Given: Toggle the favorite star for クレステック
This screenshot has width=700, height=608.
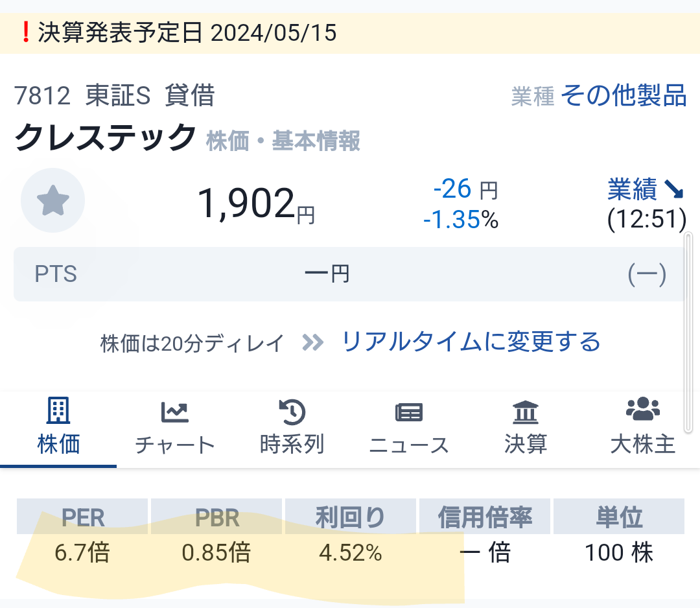Looking at the screenshot, I should (52, 200).
